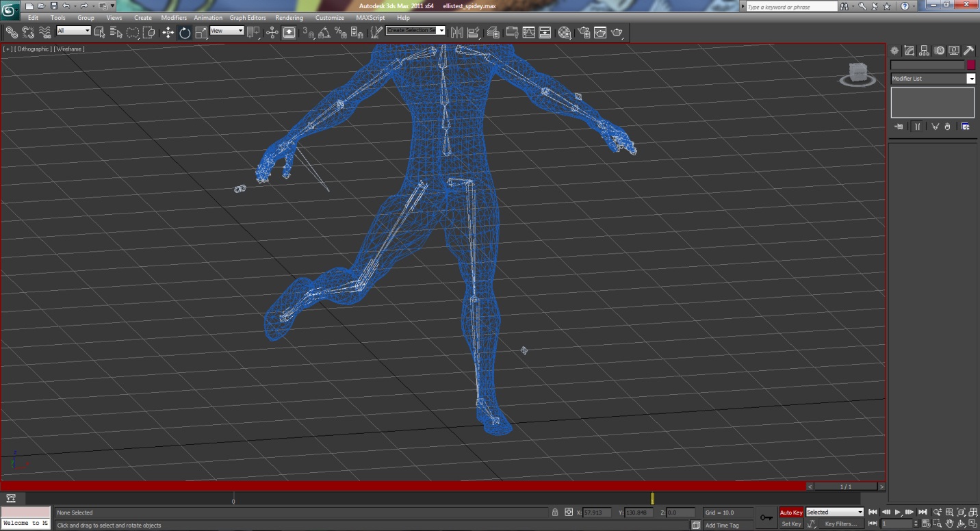This screenshot has height=531, width=980.
Task: Click Add Time Tag
Action: [x=722, y=526]
